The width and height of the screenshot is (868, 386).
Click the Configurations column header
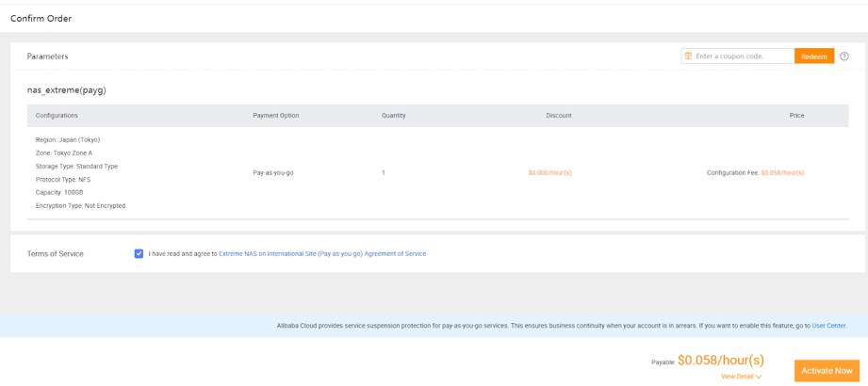57,116
